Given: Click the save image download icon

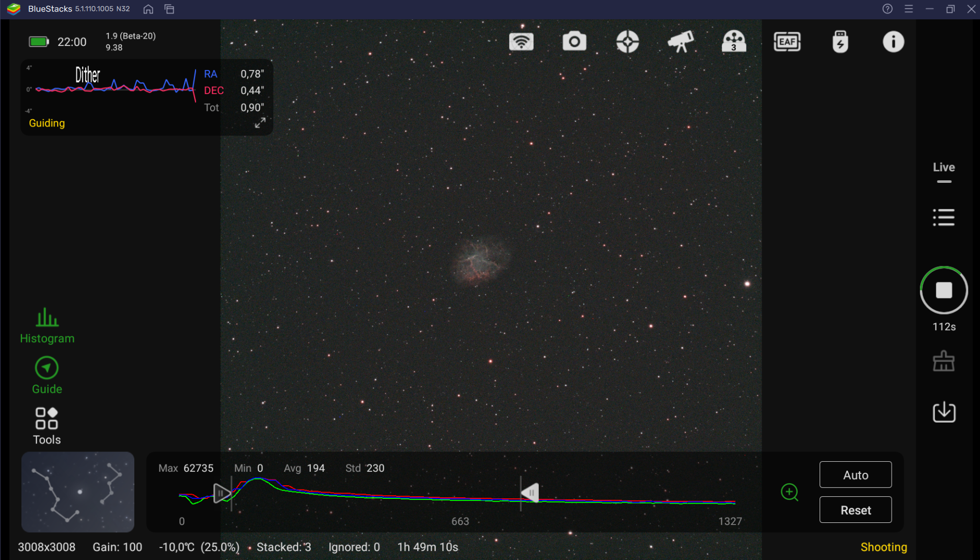Looking at the screenshot, I should point(944,412).
